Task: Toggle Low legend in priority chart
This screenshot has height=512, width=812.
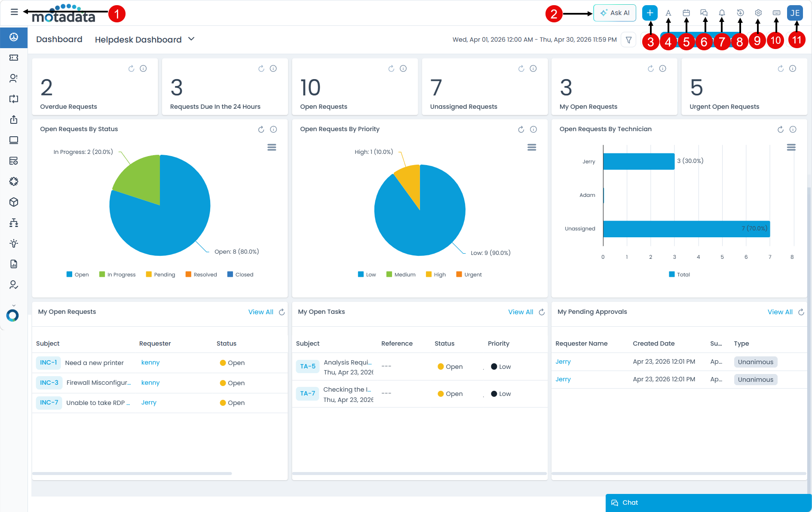Action: [x=367, y=275]
